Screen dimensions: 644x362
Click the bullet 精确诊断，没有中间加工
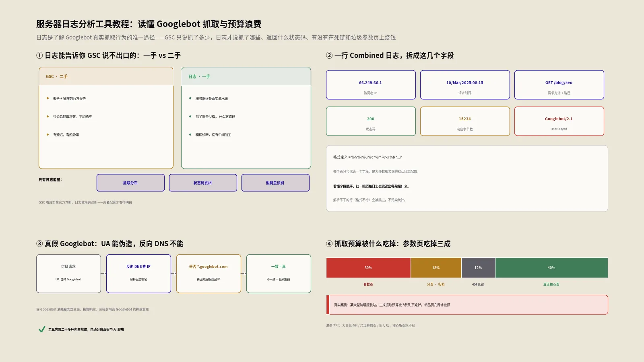tap(213, 135)
